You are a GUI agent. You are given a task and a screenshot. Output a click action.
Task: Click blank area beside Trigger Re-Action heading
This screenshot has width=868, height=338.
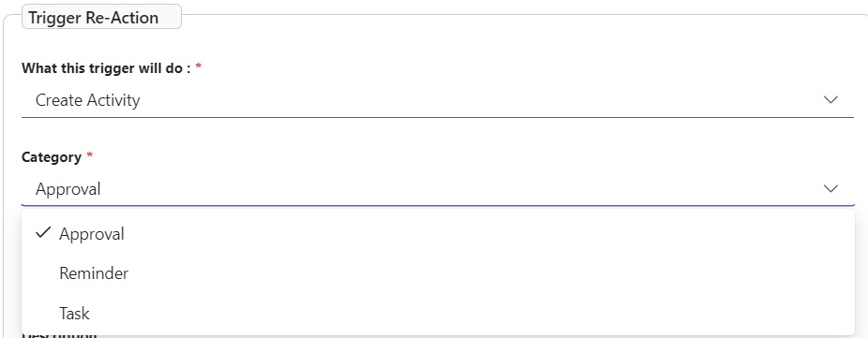coord(520,16)
